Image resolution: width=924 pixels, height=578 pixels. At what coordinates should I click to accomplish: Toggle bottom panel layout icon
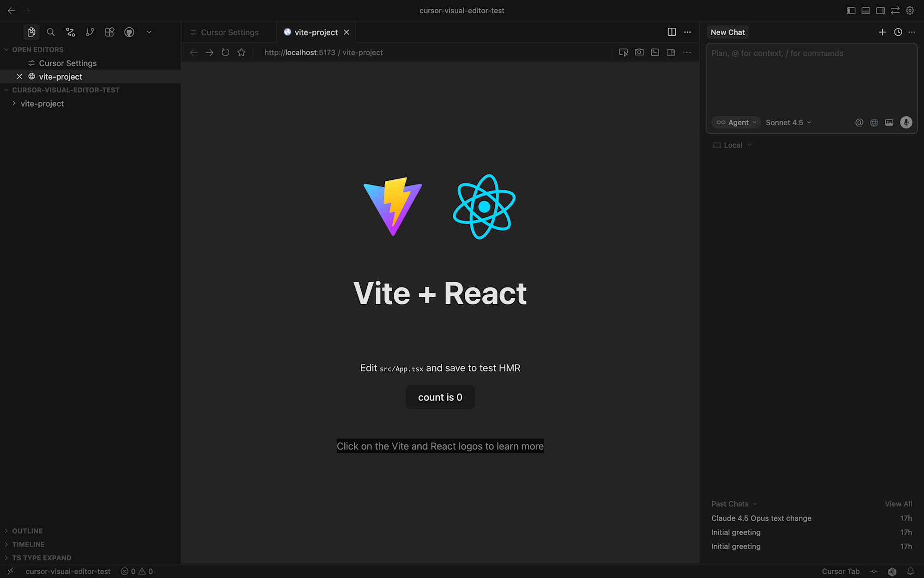tap(866, 10)
